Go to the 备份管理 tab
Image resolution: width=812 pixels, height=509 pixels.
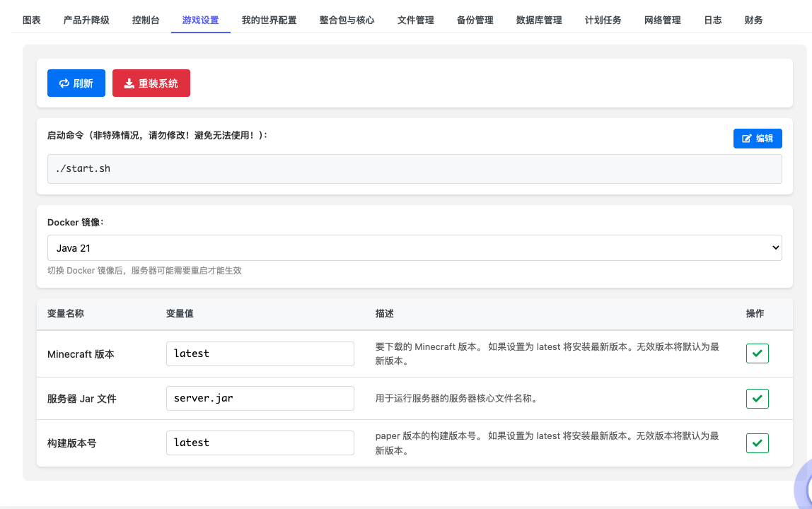point(475,21)
